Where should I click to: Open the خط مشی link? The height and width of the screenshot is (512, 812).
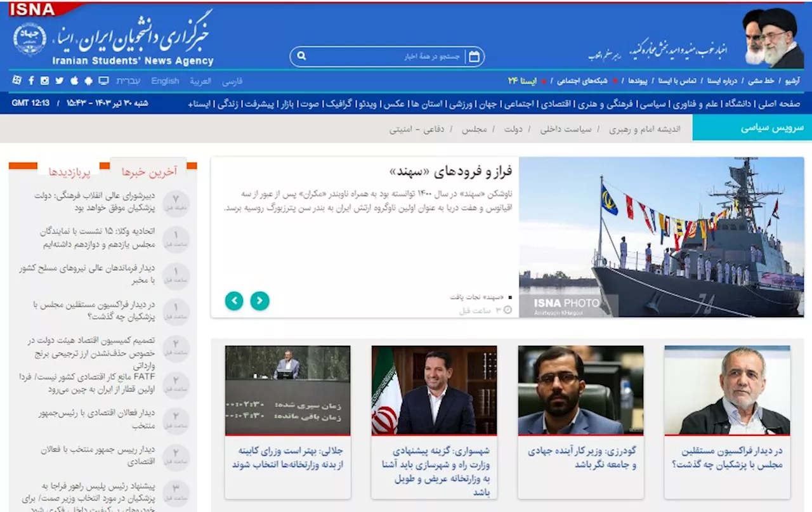pos(761,81)
